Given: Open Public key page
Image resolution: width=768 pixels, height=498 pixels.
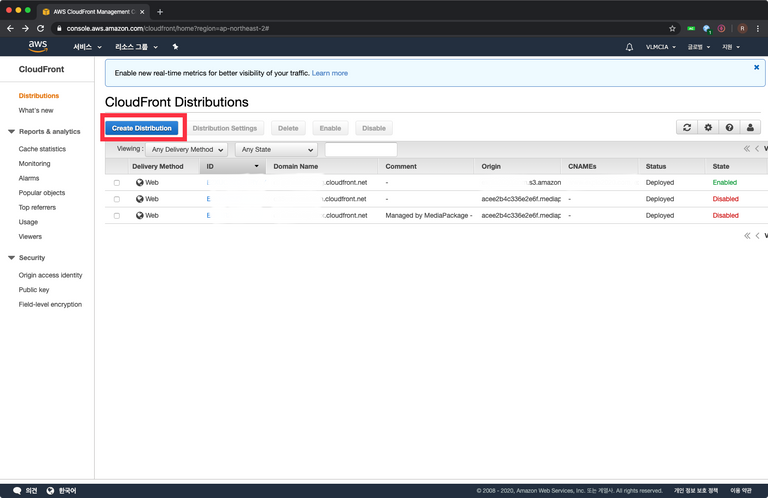Looking at the screenshot, I should 34,290.
